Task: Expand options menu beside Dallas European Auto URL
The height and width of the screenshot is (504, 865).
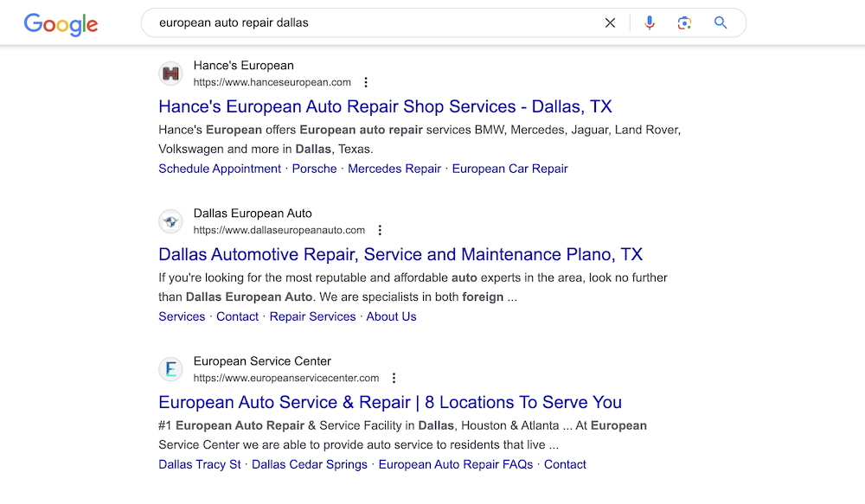Action: click(x=380, y=230)
